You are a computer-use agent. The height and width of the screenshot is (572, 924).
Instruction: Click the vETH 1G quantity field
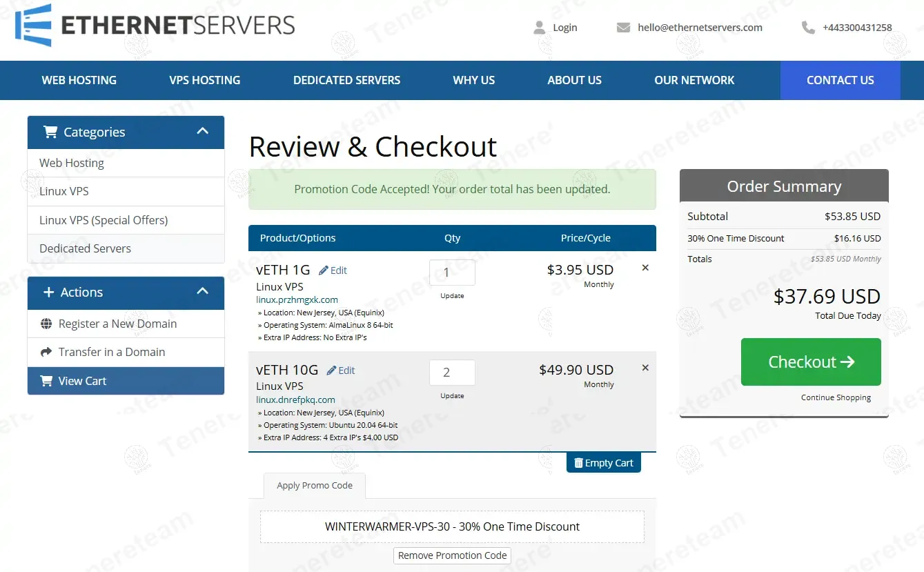pos(452,273)
